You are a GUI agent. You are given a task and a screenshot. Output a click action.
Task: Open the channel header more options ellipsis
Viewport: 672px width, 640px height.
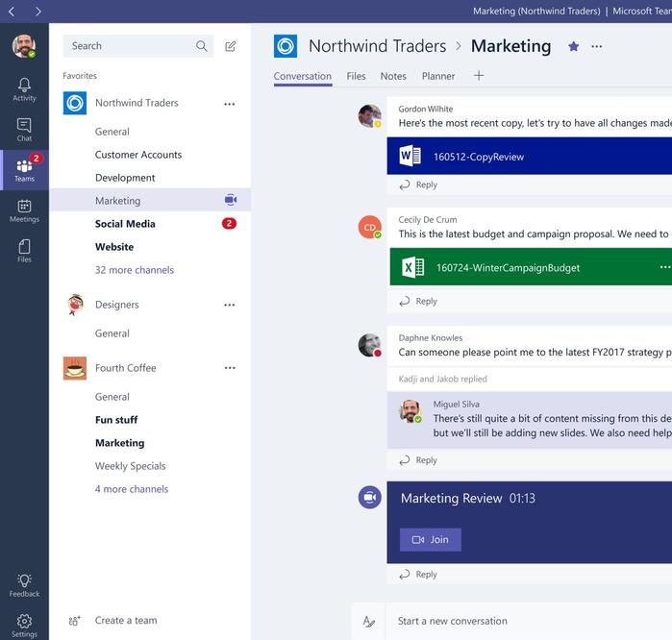597,46
